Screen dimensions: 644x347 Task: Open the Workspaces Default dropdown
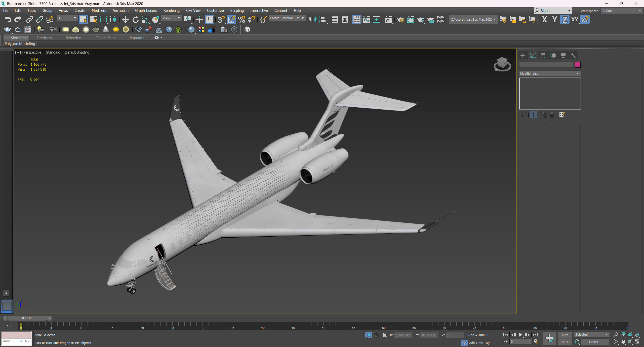point(622,11)
